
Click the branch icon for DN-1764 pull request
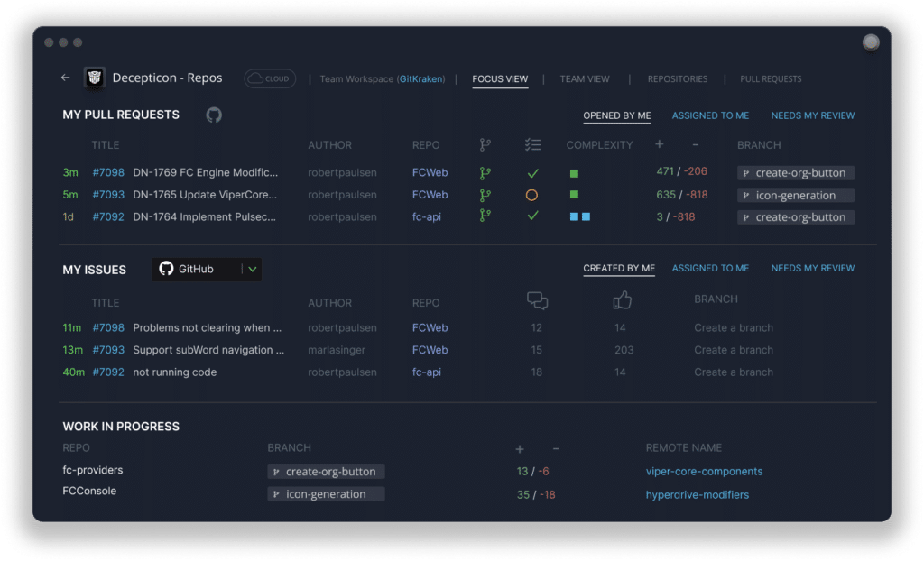(x=485, y=216)
